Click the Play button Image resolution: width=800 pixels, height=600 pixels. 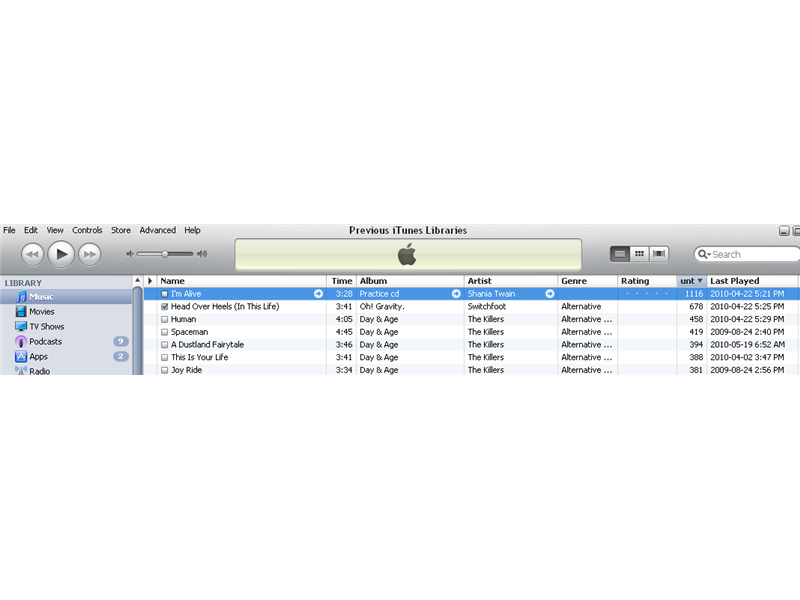[61, 253]
